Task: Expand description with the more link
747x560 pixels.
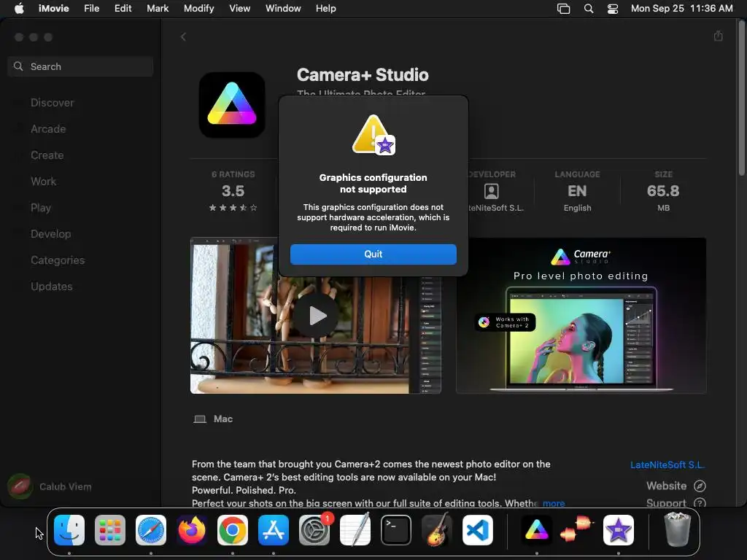Action: (x=554, y=503)
